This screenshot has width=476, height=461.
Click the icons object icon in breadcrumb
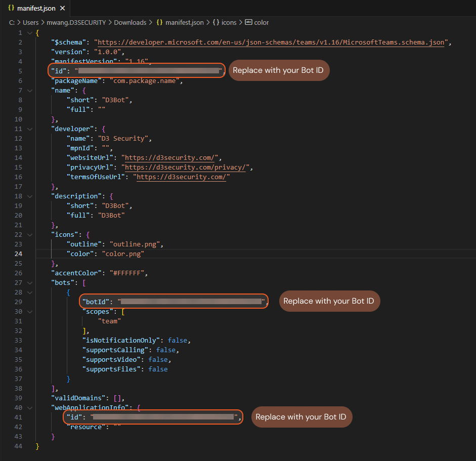click(x=216, y=22)
